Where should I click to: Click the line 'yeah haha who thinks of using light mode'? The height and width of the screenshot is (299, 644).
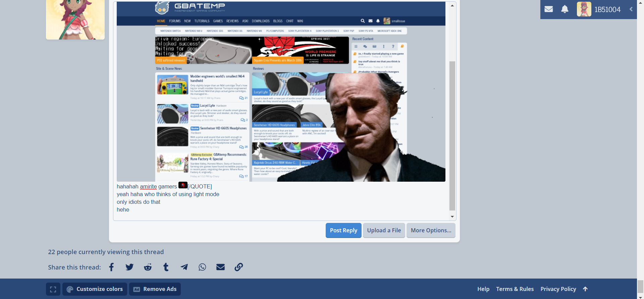pos(168,194)
